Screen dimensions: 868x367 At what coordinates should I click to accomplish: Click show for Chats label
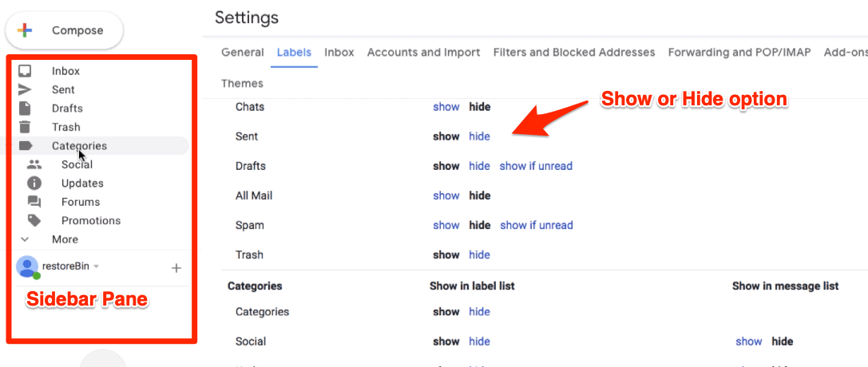[446, 107]
